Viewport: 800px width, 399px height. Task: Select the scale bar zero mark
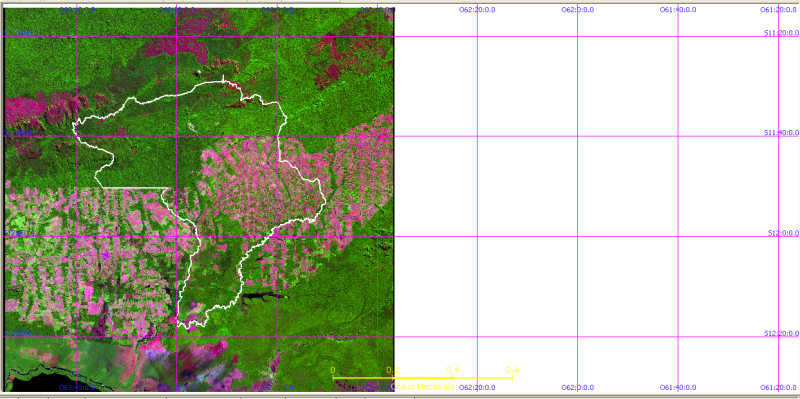click(333, 370)
